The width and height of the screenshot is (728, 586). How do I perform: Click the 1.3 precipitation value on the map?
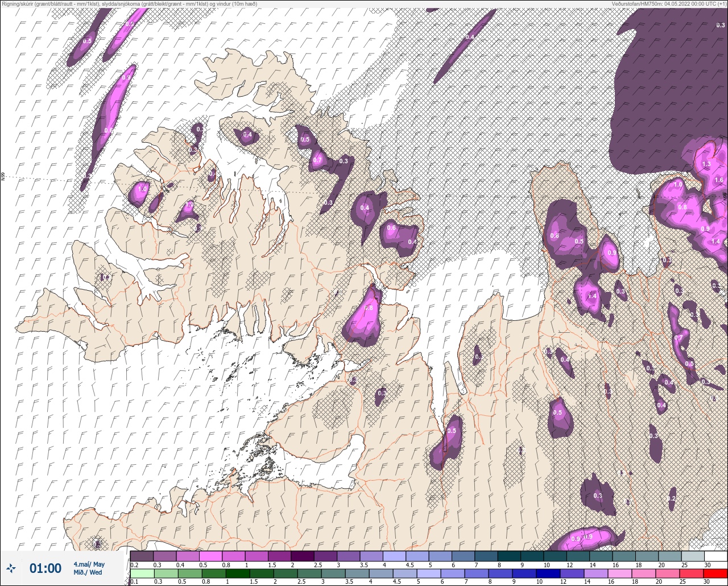706,164
